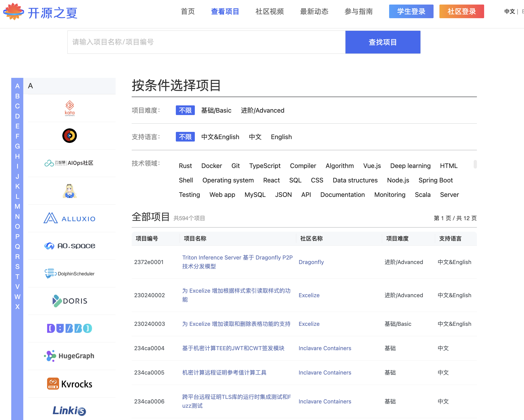
Task: Jump to letter B in alphabet index
Action: 17,96
